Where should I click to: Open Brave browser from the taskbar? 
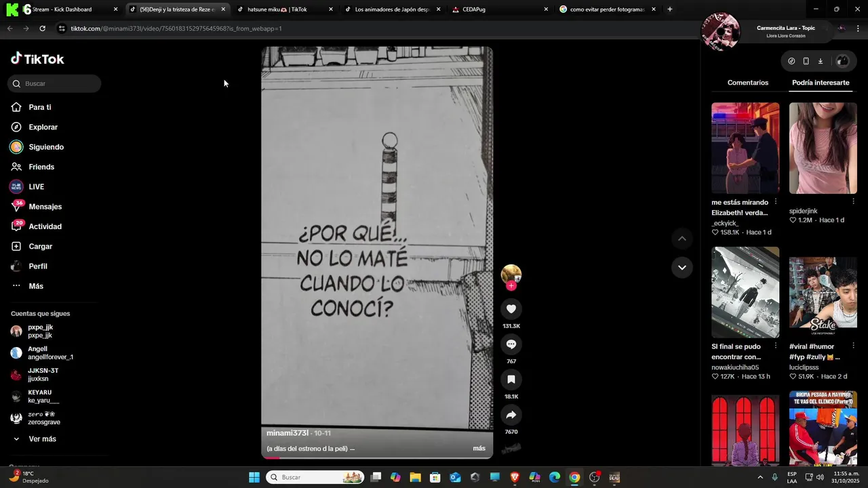pyautogui.click(x=515, y=477)
